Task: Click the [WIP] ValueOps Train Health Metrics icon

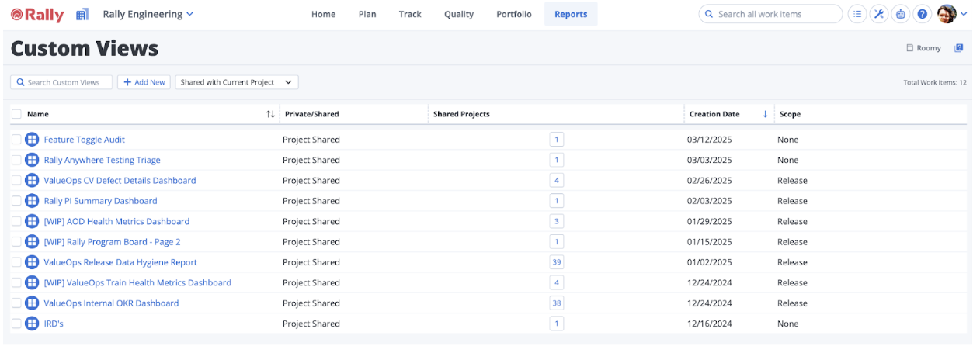Action: [x=32, y=282]
